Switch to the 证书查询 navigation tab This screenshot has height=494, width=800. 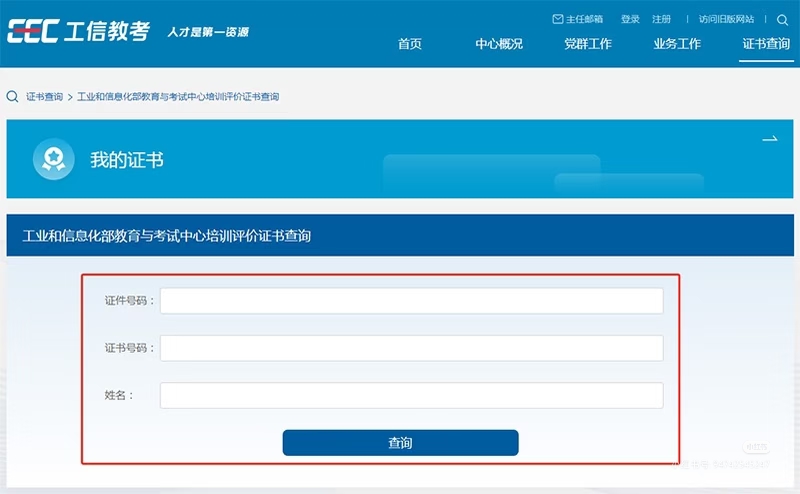pos(766,44)
